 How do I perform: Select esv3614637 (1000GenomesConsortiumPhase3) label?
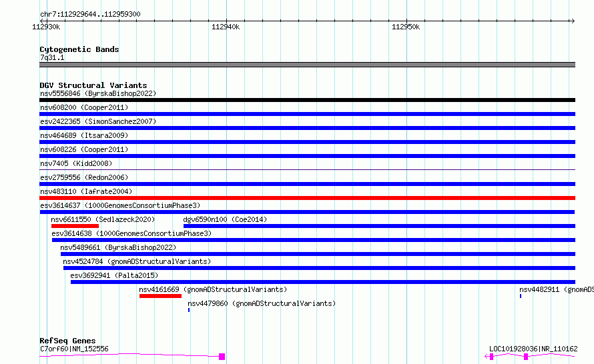(120, 205)
